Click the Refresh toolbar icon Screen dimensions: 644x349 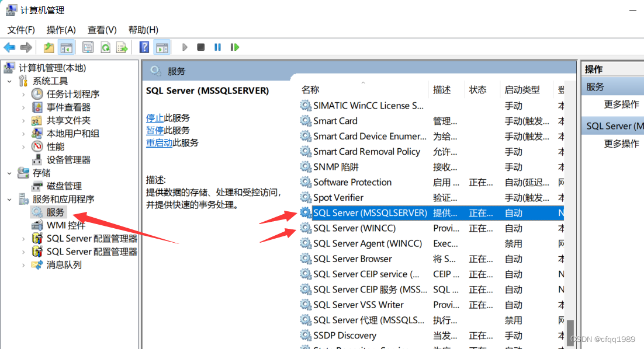pos(106,48)
